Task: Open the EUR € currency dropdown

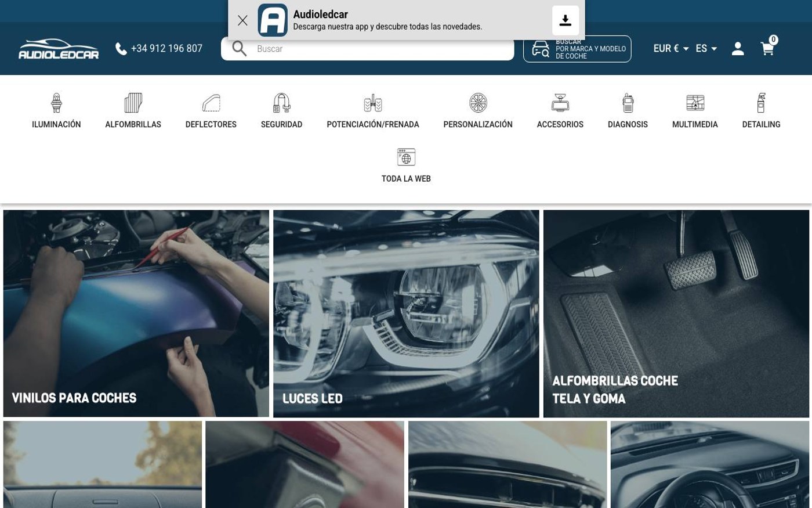Action: 671,49
